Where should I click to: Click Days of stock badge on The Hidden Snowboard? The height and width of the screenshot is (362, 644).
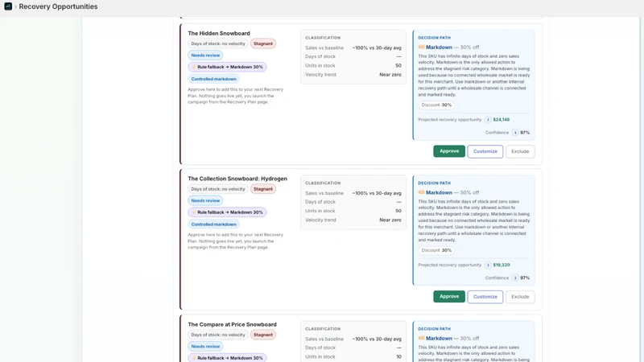(x=218, y=43)
